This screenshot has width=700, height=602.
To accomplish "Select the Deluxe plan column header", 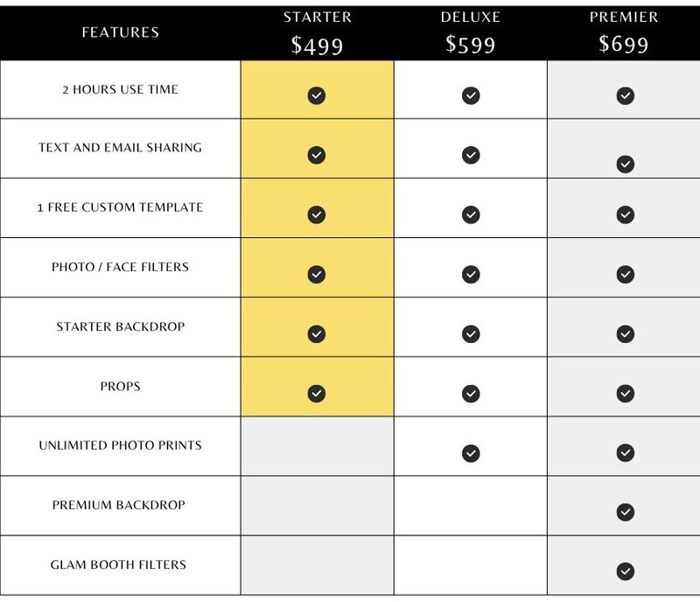I will (x=471, y=17).
